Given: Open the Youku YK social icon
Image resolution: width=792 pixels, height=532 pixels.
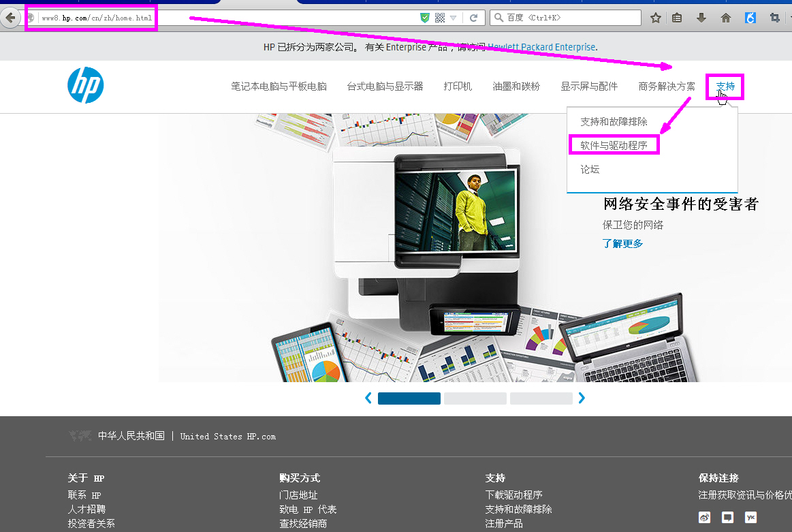Looking at the screenshot, I should [751, 517].
